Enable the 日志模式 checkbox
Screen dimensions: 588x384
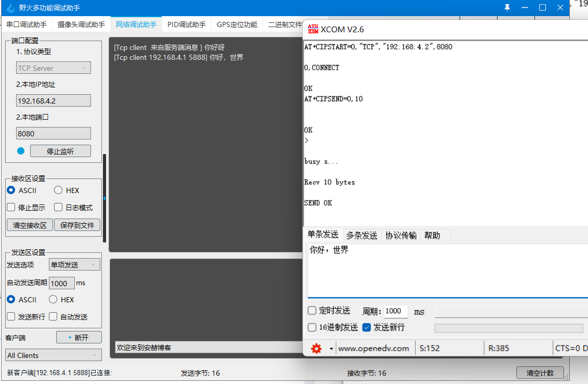point(58,207)
